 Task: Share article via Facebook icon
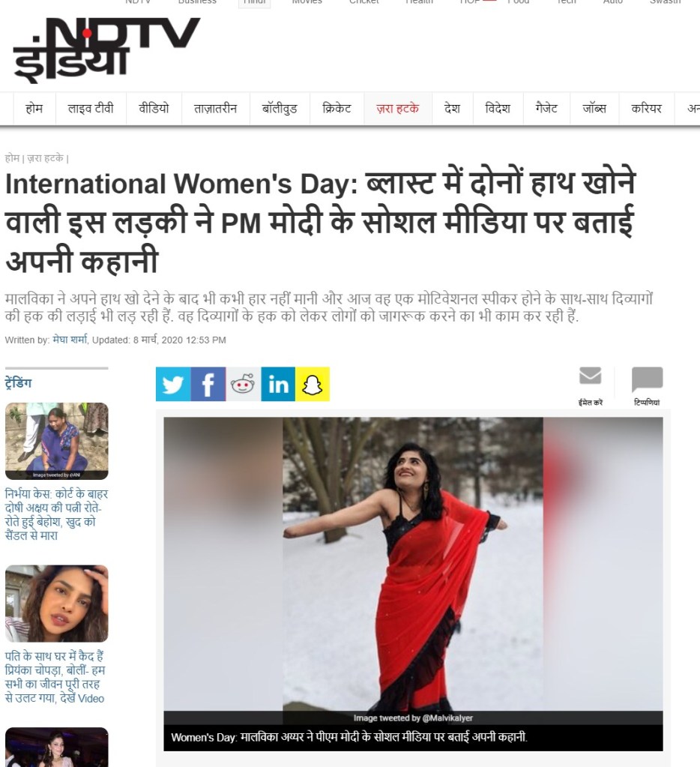pos(208,384)
